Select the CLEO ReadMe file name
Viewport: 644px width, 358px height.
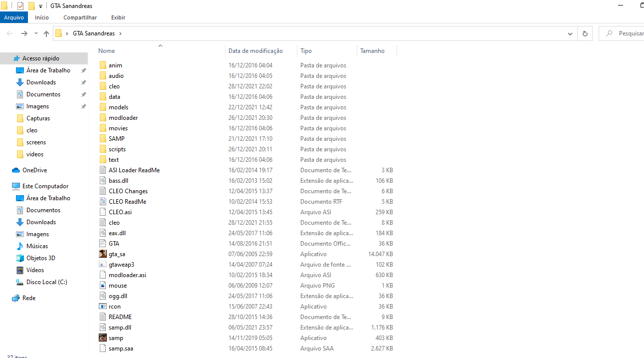point(128,202)
